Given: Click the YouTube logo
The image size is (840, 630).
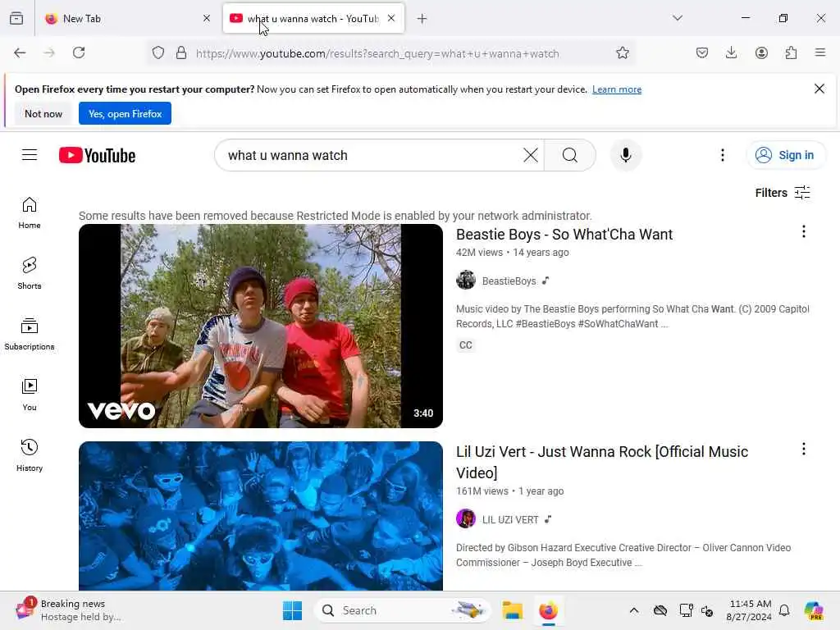Looking at the screenshot, I should [x=97, y=155].
